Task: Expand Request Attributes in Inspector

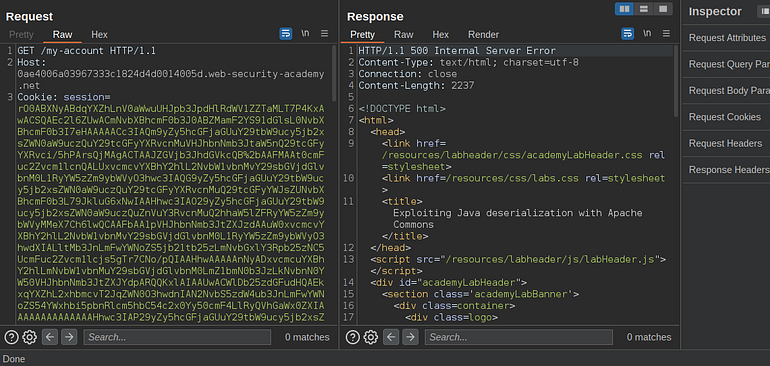Action: (726, 38)
